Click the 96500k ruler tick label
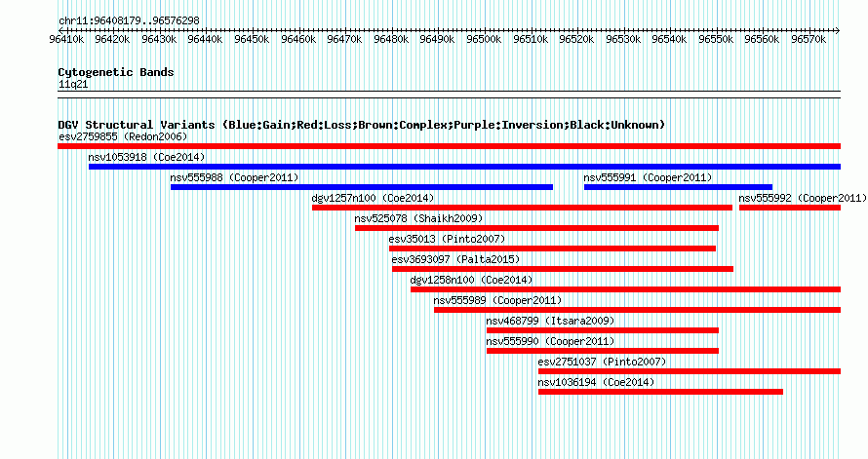This screenshot has height=459, width=868. coord(484,39)
